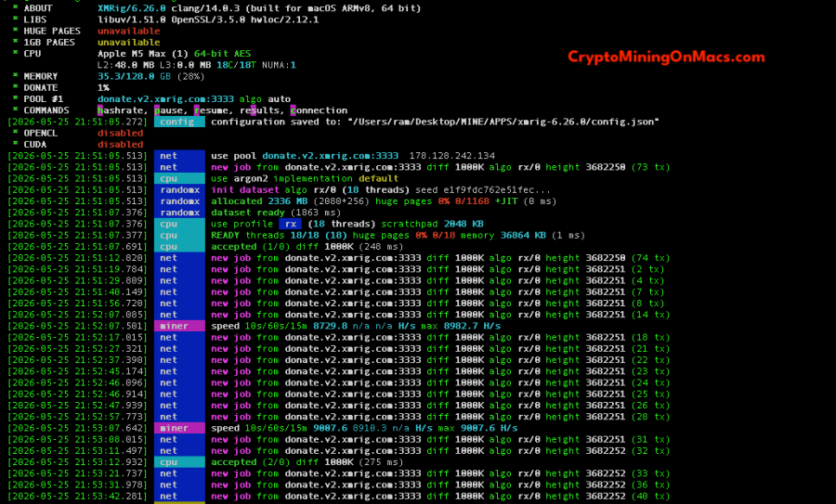Image resolution: width=836 pixels, height=504 pixels.
Task: Click the +JIT text
Action: point(506,201)
